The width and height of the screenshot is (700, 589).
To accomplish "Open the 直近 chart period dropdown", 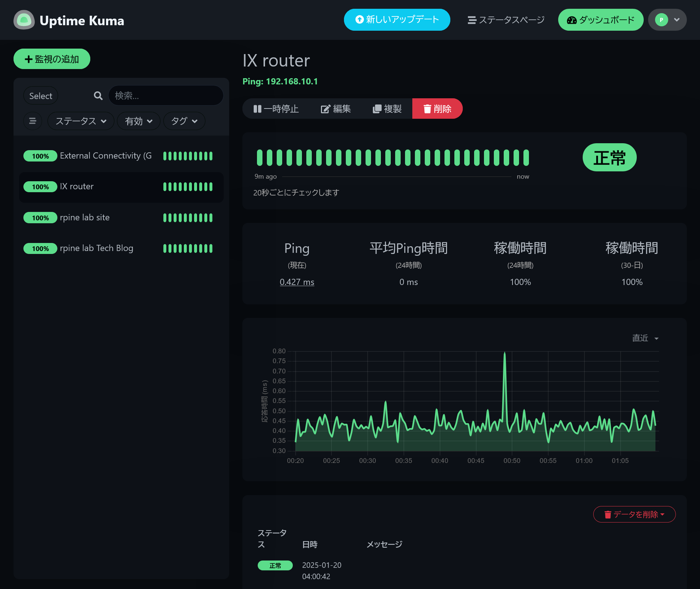I will tap(644, 338).
